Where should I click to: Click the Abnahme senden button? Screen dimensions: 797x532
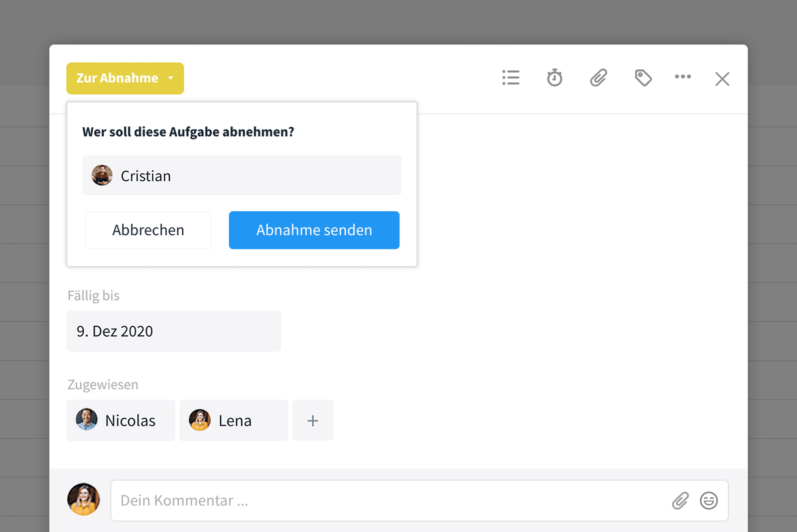coord(314,230)
